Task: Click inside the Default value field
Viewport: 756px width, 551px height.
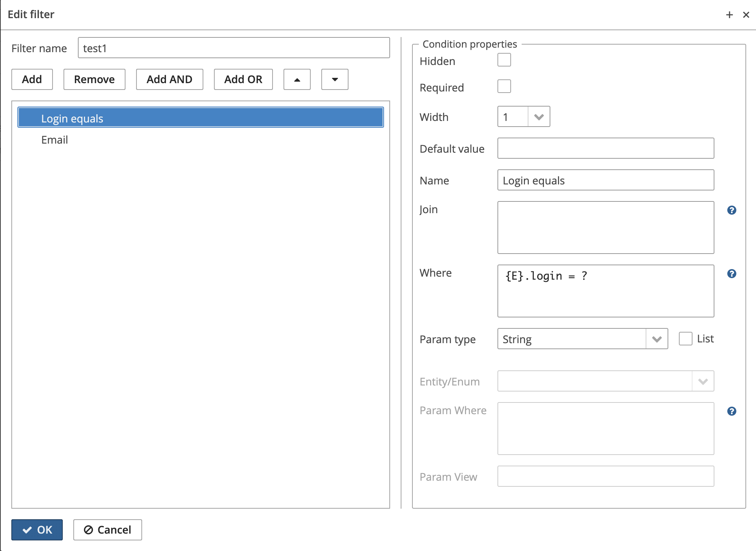Action: coord(605,149)
